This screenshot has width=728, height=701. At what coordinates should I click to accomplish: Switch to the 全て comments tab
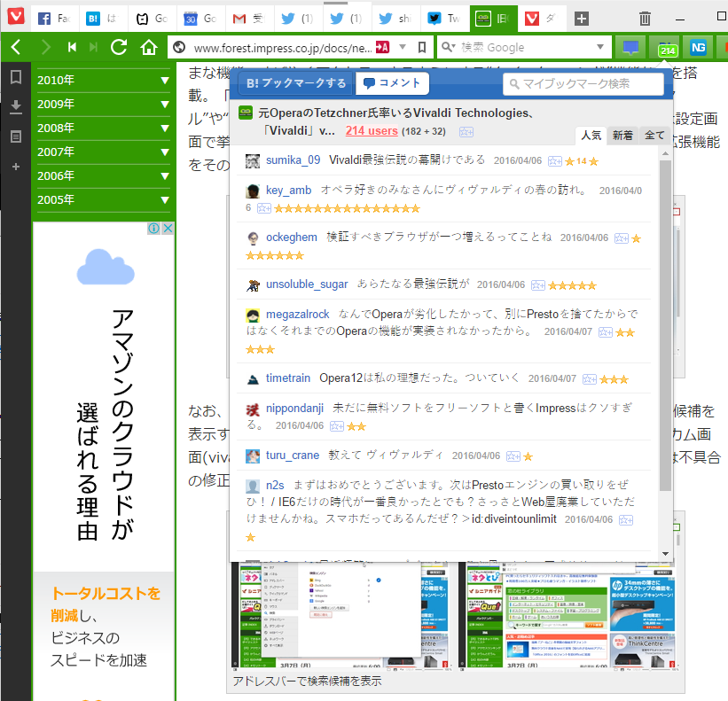pyautogui.click(x=654, y=135)
